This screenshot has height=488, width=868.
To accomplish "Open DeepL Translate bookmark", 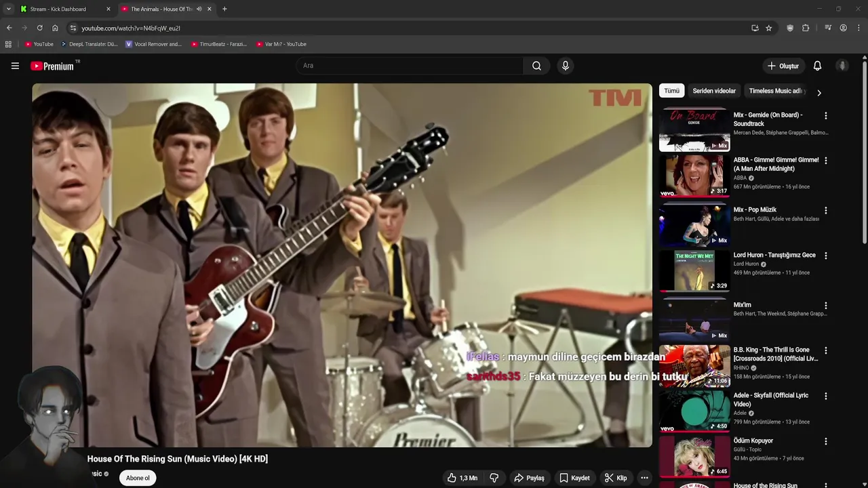I will pyautogui.click(x=90, y=44).
